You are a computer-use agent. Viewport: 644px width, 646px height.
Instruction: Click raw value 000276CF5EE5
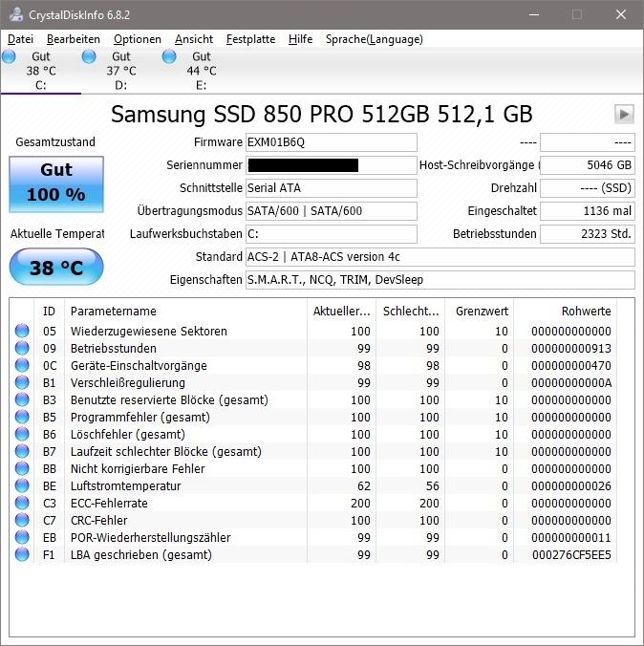point(571,555)
